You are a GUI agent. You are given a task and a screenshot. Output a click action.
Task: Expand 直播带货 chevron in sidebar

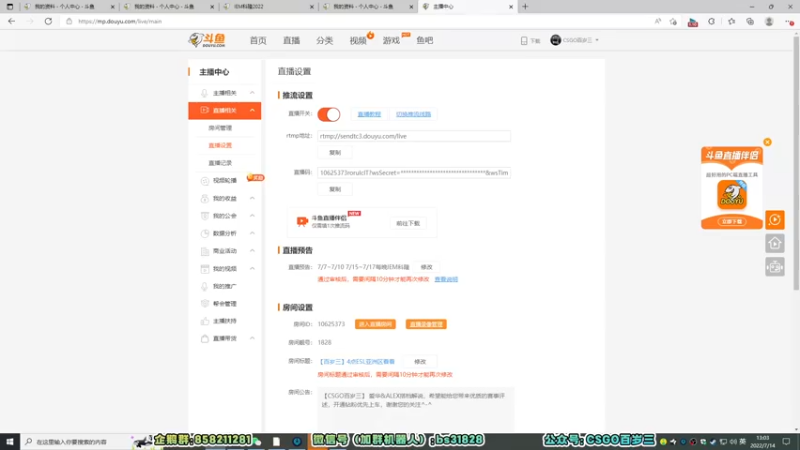[x=252, y=338]
